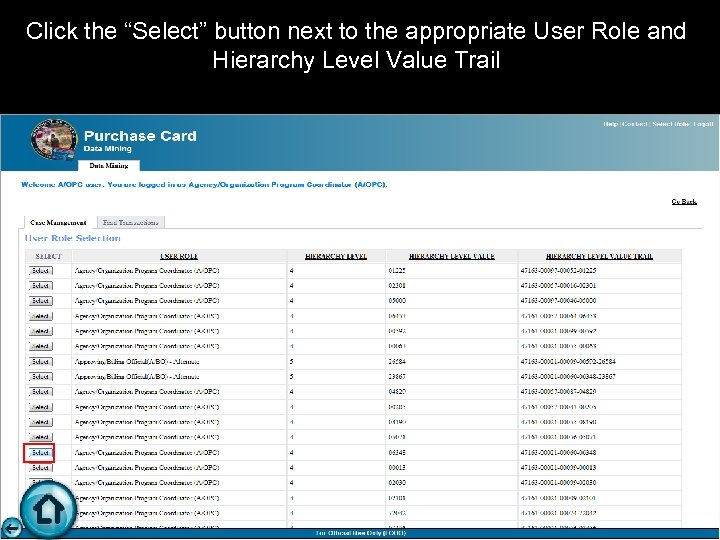
Task: Click Select for hierarchy value 01225
Action: 40,271
